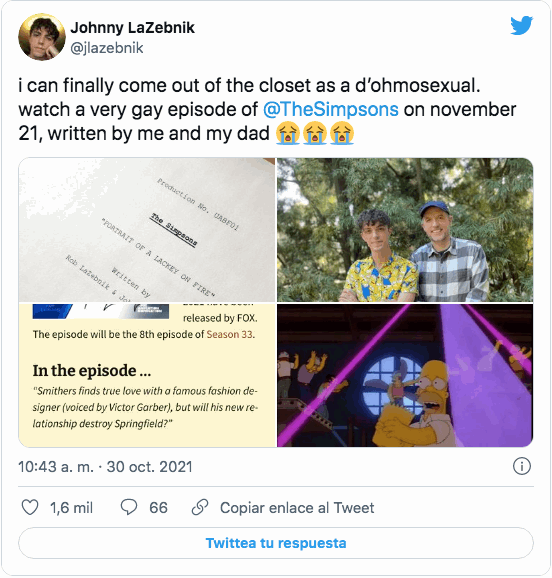552x578 pixels.
Task: Like the tweet with the heart icon
Action: tap(30, 508)
